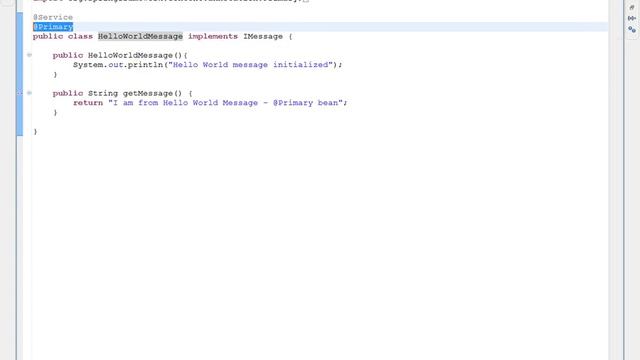Click the "Hello World message initialized" string
Viewport: 640px width, 360px height.
click(251, 65)
